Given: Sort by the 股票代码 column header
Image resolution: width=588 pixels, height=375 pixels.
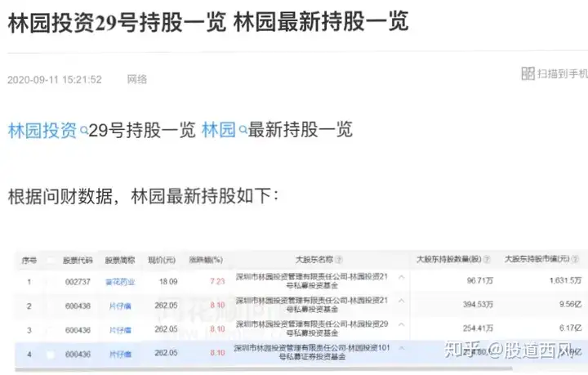Looking at the screenshot, I should (x=78, y=261).
